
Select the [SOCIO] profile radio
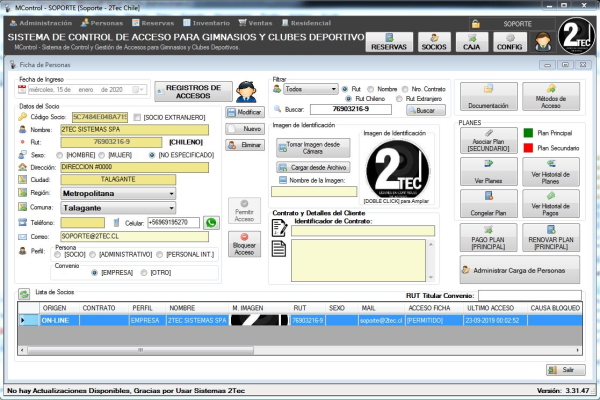(57, 255)
